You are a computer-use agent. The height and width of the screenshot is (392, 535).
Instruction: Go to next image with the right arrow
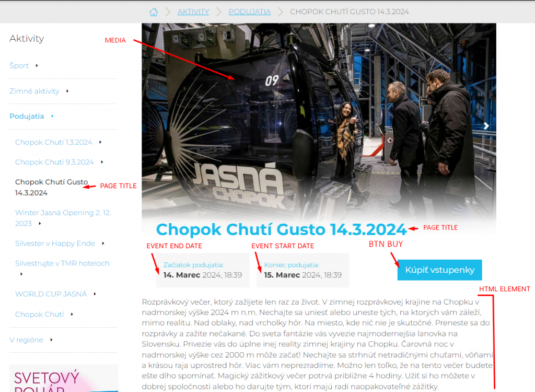click(486, 126)
